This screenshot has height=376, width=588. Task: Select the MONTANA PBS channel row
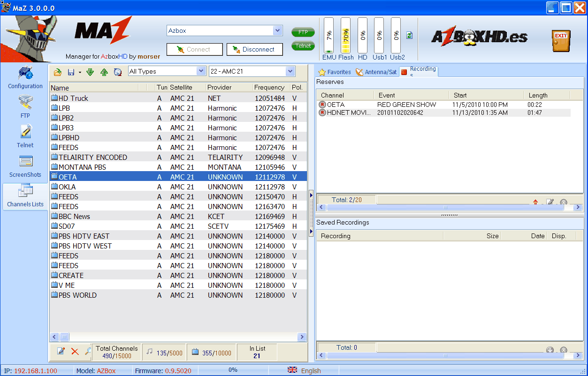pyautogui.click(x=178, y=167)
